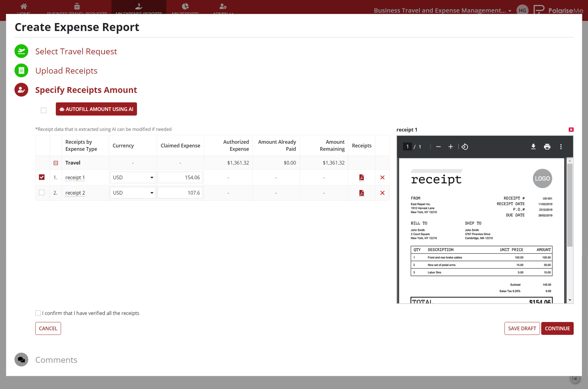Confirm I have verified all the receipts
This screenshot has height=389, width=588.
[38, 313]
